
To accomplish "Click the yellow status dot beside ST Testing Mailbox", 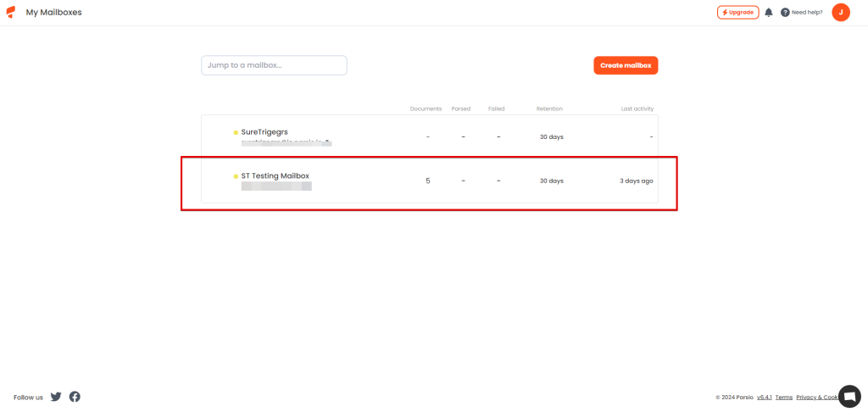I will click(x=236, y=176).
